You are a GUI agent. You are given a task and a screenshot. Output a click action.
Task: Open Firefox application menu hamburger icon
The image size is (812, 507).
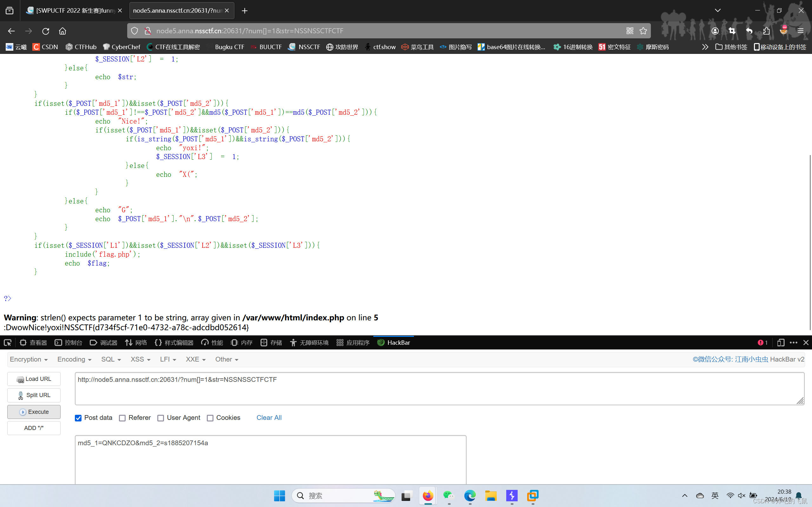click(x=801, y=31)
